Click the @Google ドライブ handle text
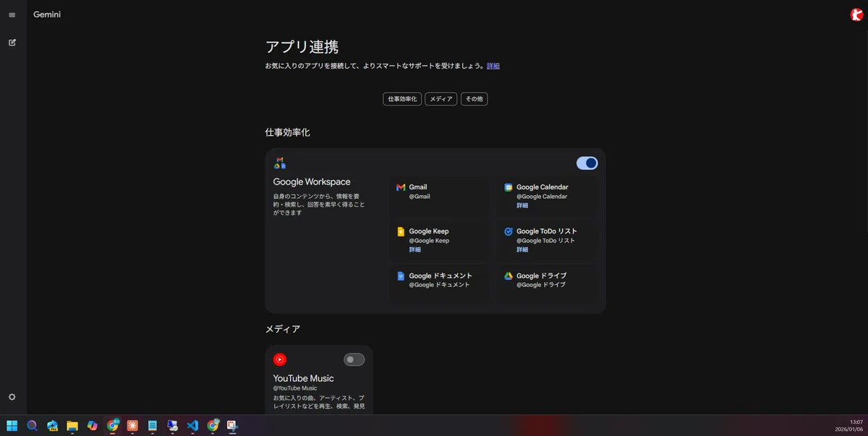 tap(541, 285)
